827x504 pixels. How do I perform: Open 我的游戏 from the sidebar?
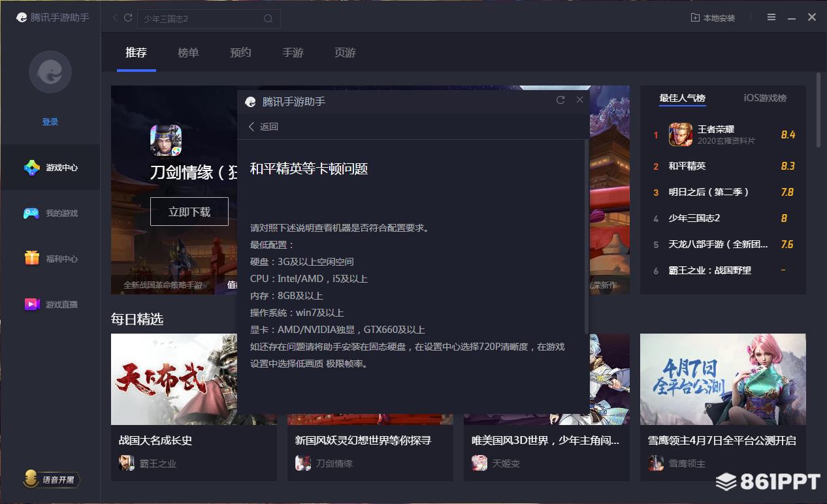[x=50, y=213]
